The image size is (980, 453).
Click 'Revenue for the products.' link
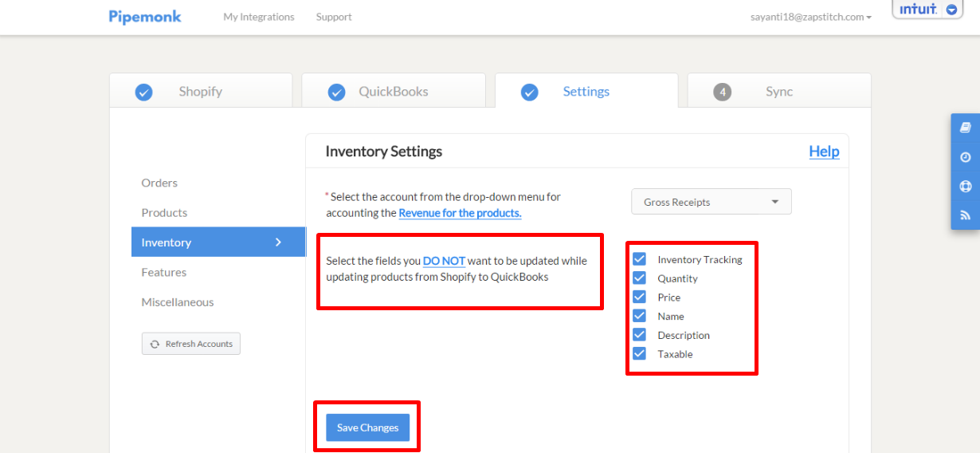tap(460, 213)
